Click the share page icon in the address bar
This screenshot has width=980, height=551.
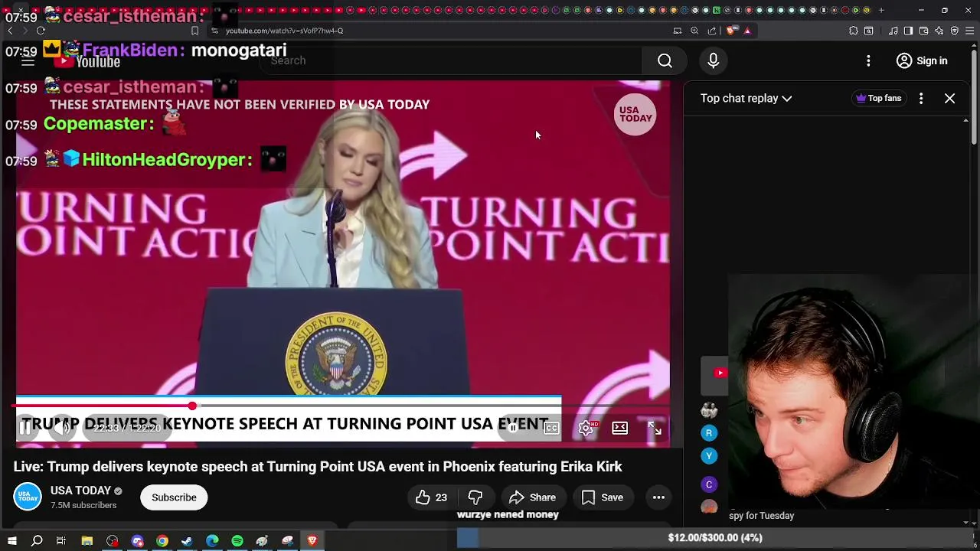point(712,31)
